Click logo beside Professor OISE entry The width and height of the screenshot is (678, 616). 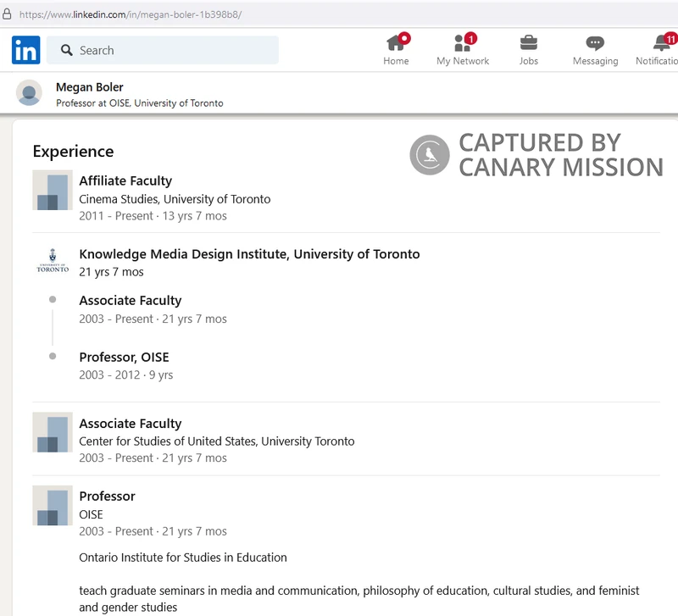pos(53,505)
